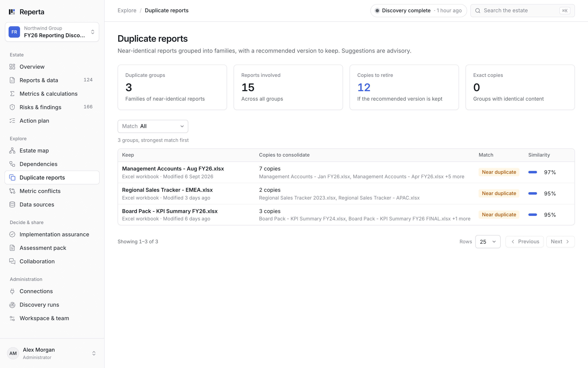Screen dimensions: 588x368
Task: Click the Previous page button
Action: click(525, 242)
